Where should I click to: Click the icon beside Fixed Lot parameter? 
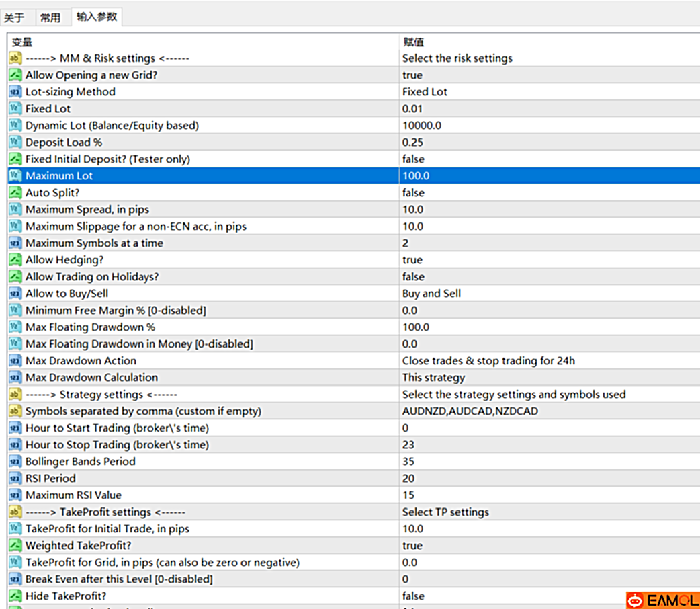coord(15,109)
